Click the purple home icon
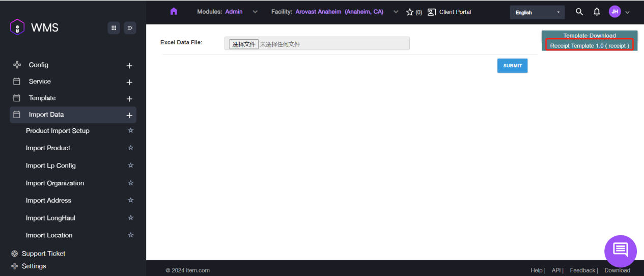The image size is (644, 276). point(174,12)
